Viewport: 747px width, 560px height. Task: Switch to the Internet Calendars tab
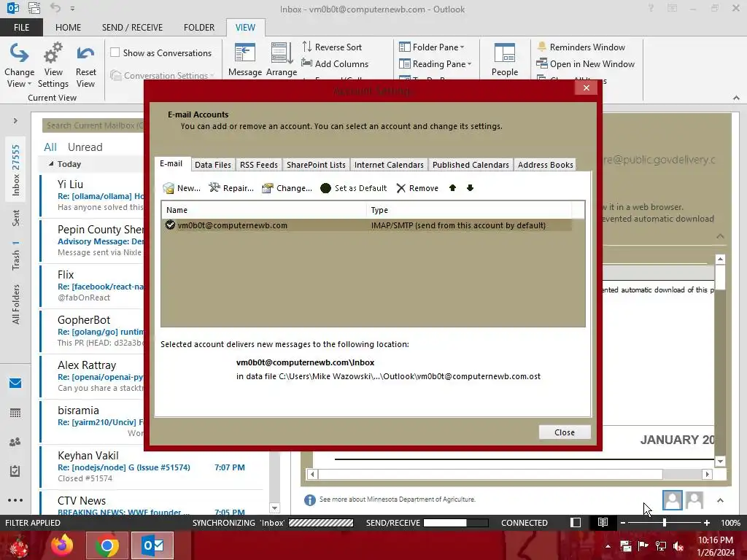[x=389, y=165]
